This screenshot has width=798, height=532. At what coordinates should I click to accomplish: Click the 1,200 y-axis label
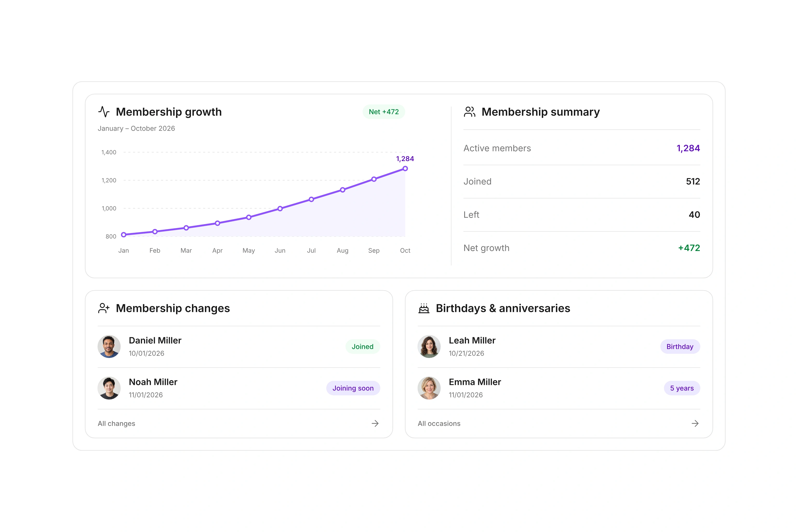(x=109, y=181)
